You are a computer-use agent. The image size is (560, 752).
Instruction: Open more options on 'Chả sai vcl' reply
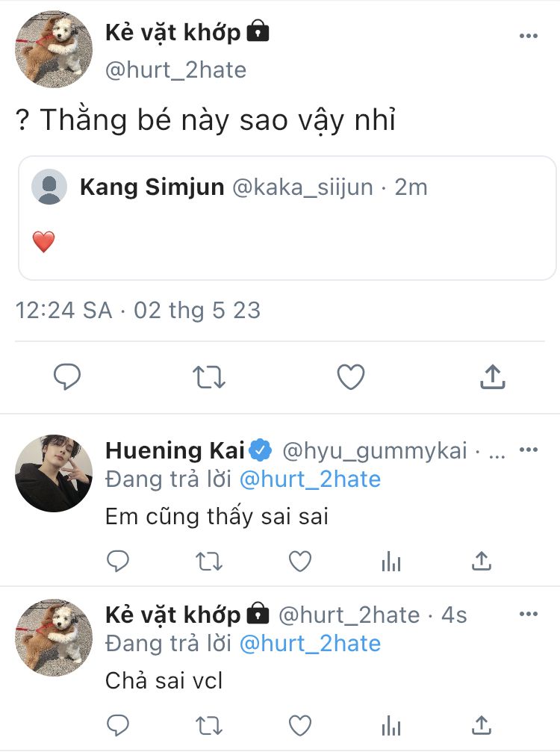pyautogui.click(x=529, y=614)
